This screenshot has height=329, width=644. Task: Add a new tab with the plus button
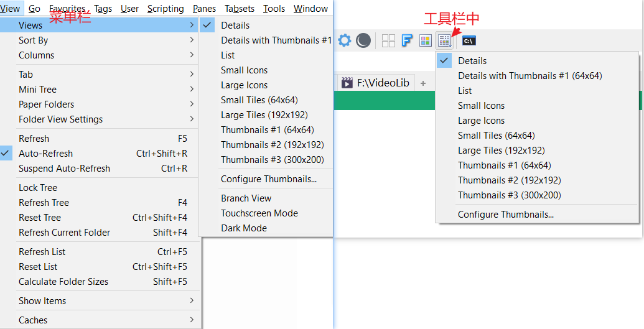[423, 83]
